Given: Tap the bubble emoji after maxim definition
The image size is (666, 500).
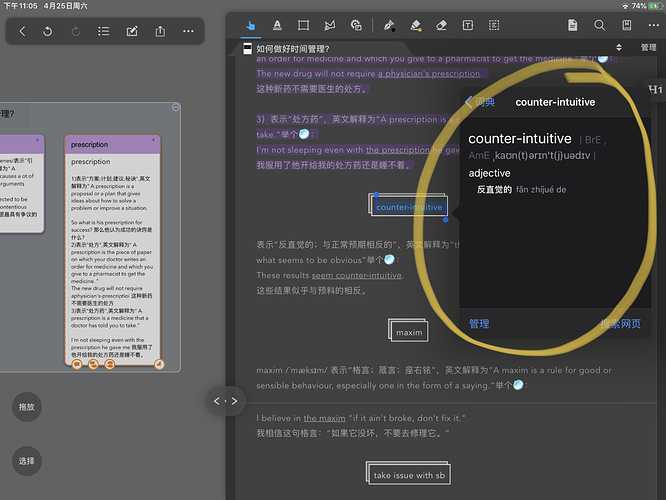Looking at the screenshot, I should 518,385.
